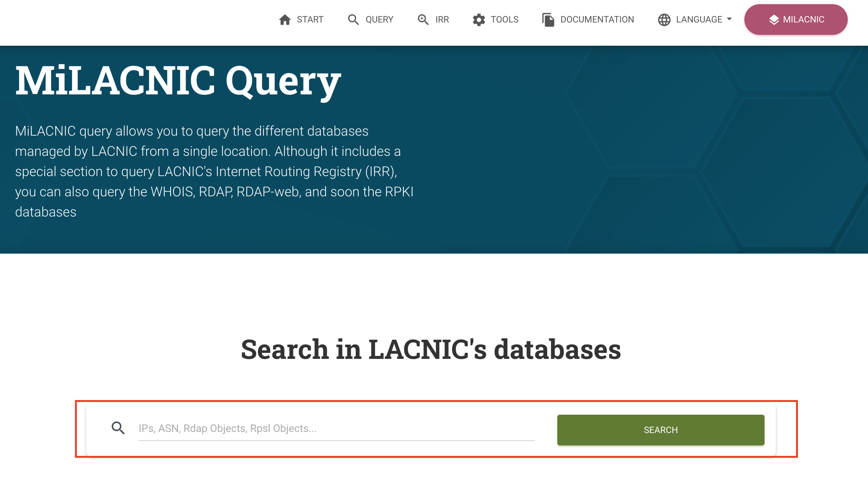
Task: Go to the TOOLS page
Action: pyautogui.click(x=504, y=19)
